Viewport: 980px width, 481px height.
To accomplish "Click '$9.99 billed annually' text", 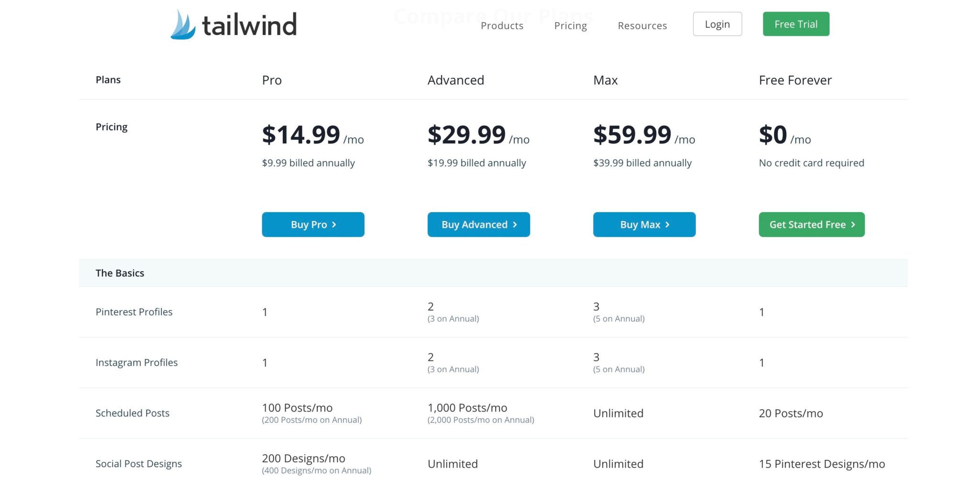I will 308,163.
